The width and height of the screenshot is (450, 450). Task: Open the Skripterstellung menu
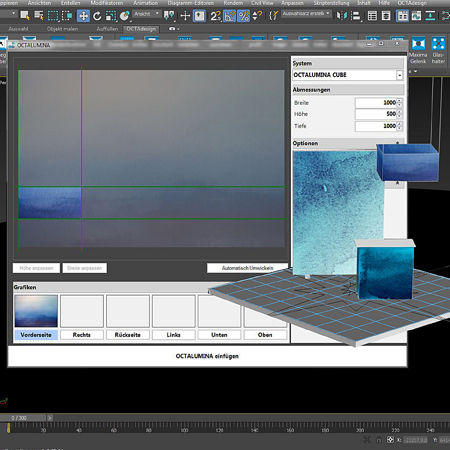tap(331, 3)
